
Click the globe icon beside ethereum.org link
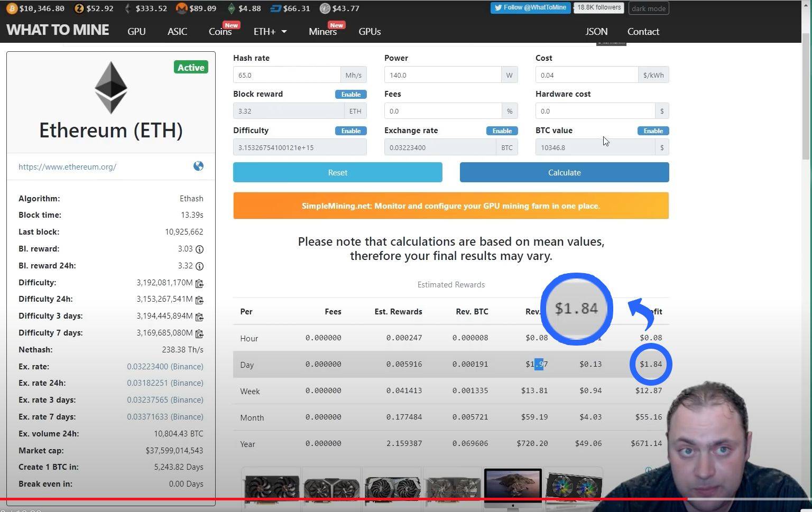tap(198, 166)
